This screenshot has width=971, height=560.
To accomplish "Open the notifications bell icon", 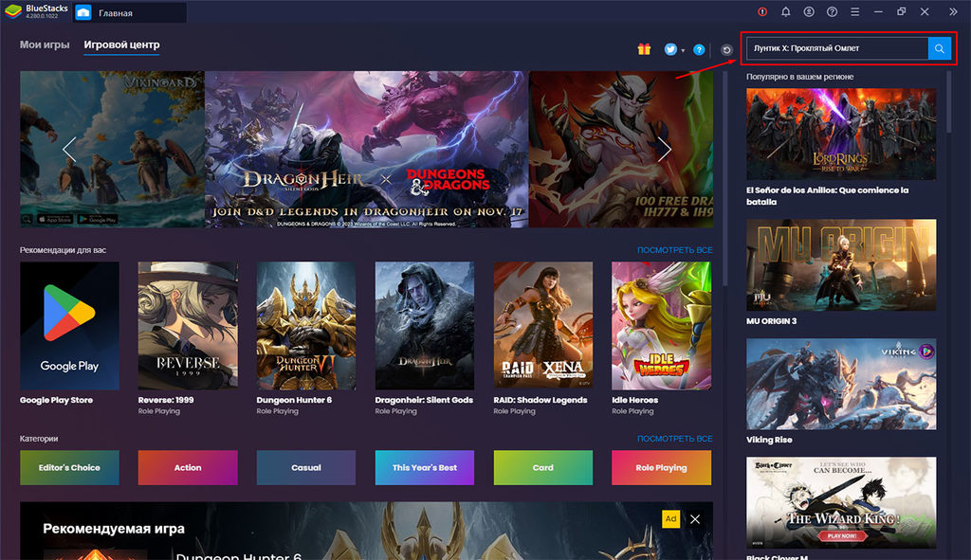I will pyautogui.click(x=786, y=11).
